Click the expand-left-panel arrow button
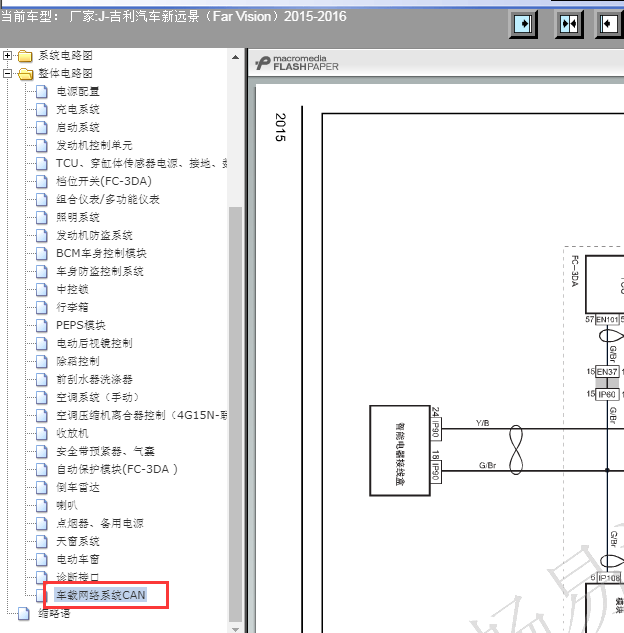 523,24
